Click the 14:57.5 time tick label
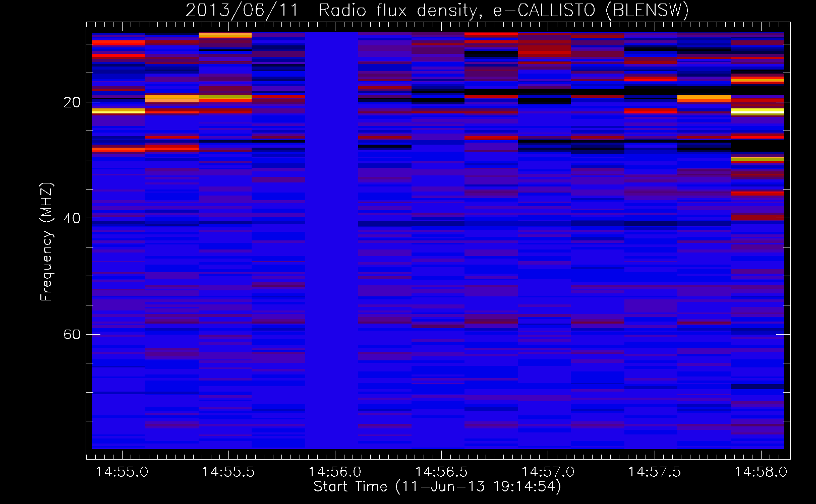 click(x=654, y=472)
